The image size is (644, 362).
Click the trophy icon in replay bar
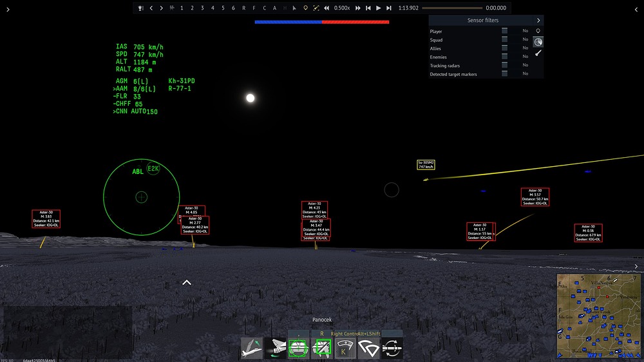[140, 8]
